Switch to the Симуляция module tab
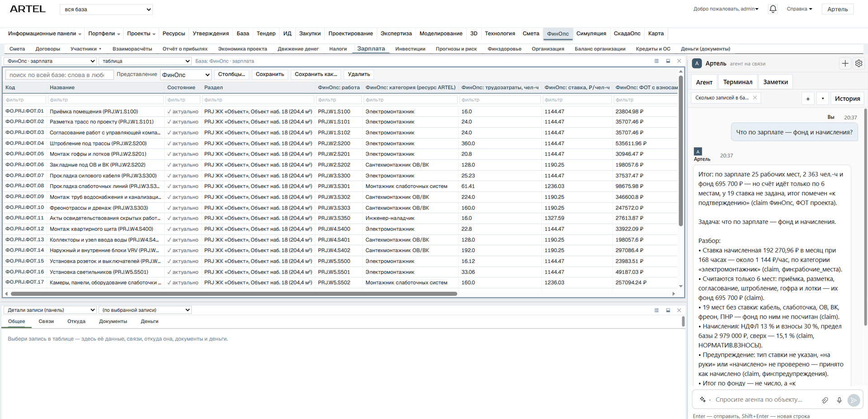868x419 pixels. 591,33
